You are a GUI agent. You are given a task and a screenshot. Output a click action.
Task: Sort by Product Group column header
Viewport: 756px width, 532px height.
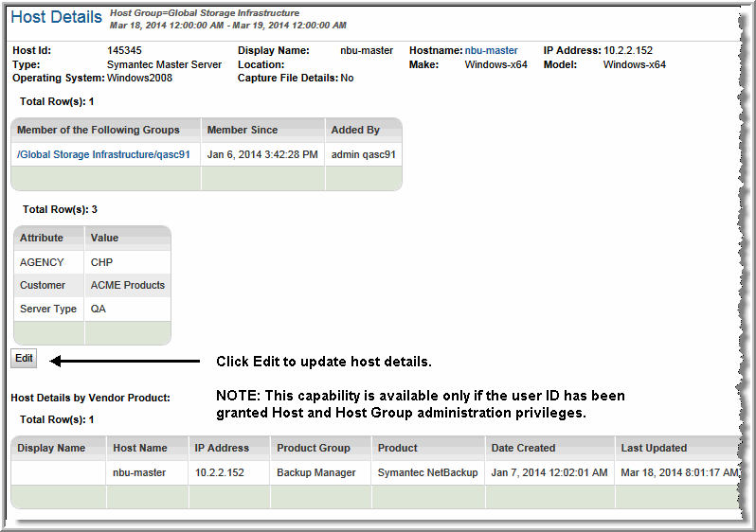[x=314, y=448]
